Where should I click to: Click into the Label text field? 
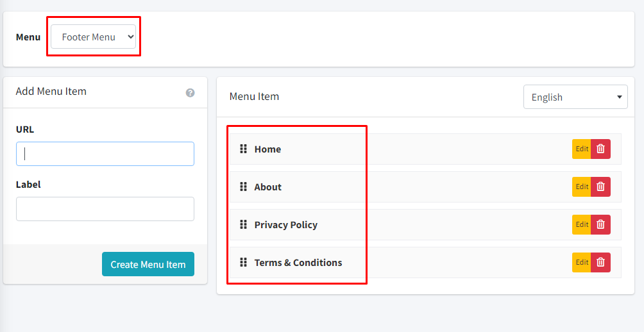(105, 209)
